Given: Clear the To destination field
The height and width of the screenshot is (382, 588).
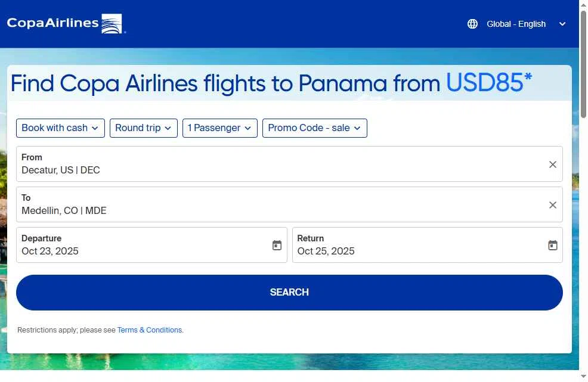Looking at the screenshot, I should (x=552, y=205).
